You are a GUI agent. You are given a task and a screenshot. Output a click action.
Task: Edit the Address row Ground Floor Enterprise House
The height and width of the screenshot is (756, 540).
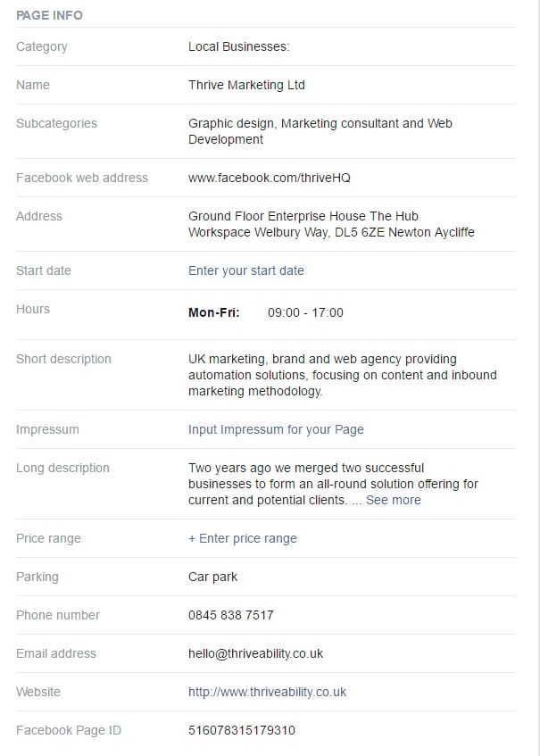(331, 224)
